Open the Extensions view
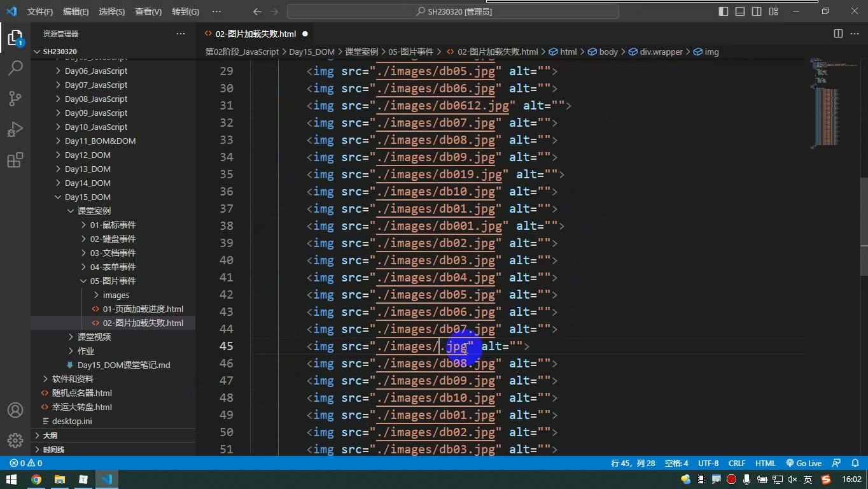 click(x=15, y=160)
